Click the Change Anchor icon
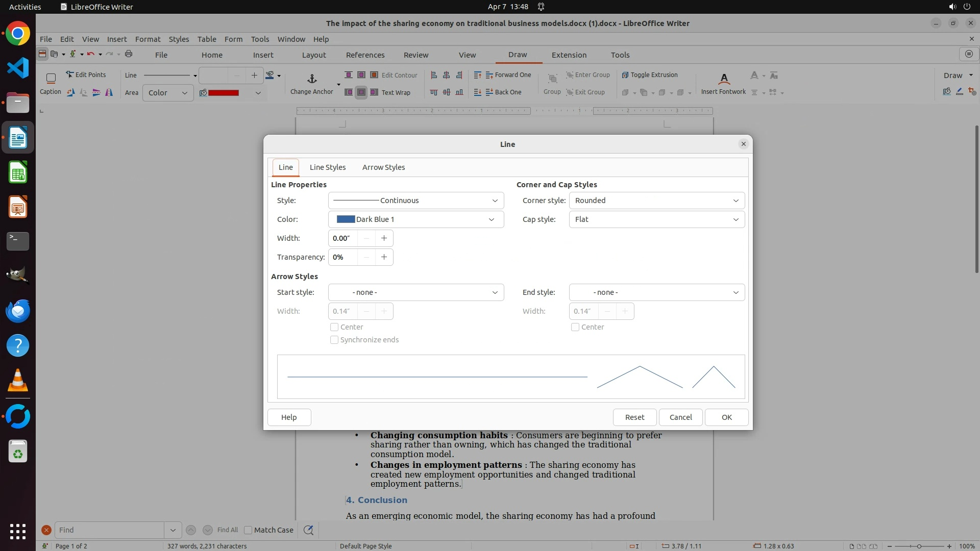The image size is (980, 551). (312, 79)
